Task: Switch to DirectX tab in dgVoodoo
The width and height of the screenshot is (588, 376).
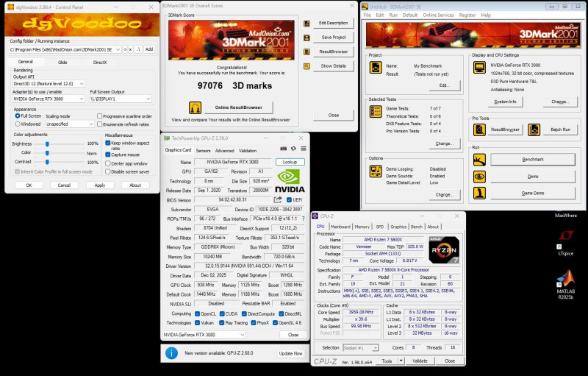Action: pyautogui.click(x=100, y=63)
